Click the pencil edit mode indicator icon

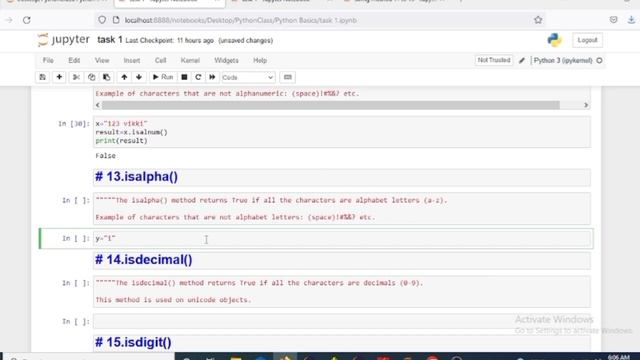[522, 60]
